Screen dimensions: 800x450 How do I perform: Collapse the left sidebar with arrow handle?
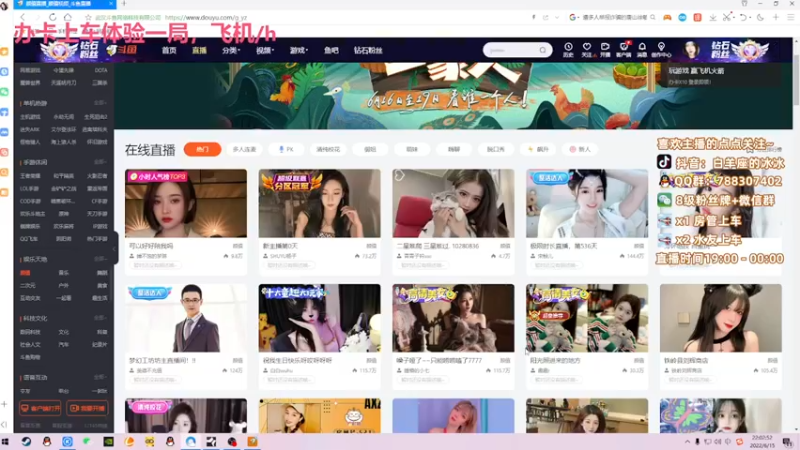pos(116,249)
